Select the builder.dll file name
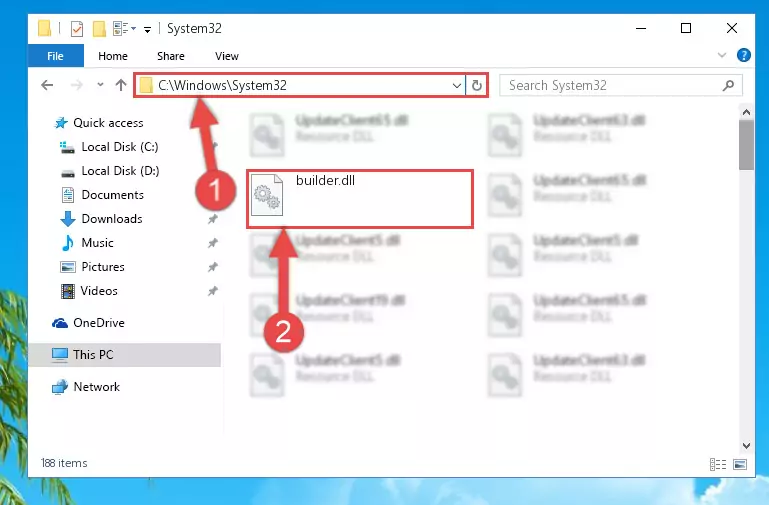This screenshot has height=505, width=769. click(x=325, y=180)
